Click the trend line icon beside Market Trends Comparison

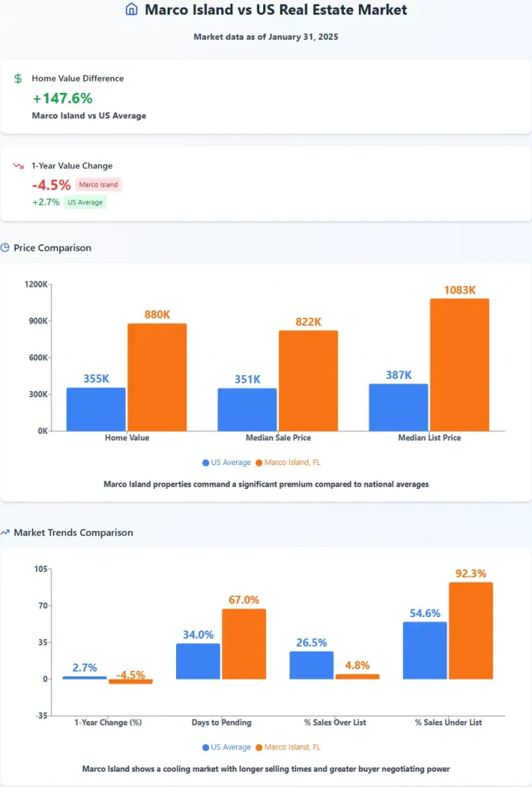click(x=5, y=533)
